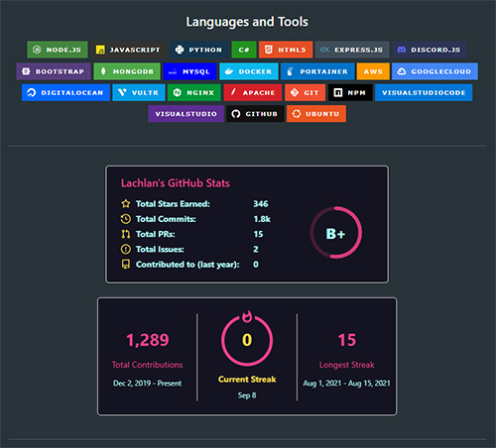Click the Docker whale icon

point(229,71)
